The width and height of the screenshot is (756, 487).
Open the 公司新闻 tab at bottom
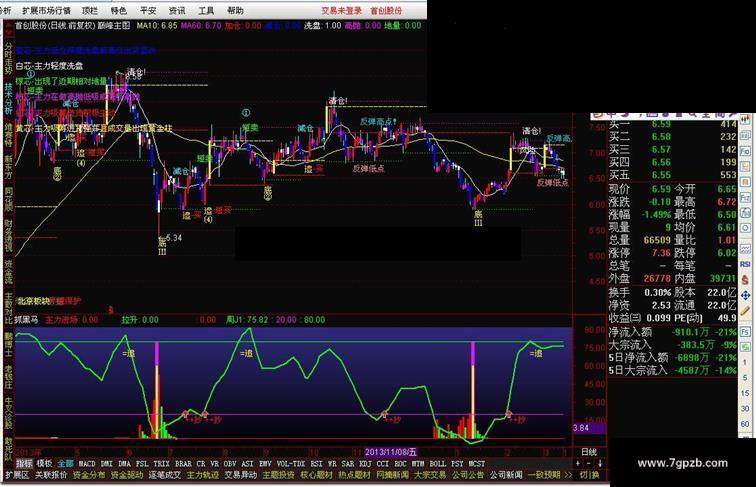(506, 475)
